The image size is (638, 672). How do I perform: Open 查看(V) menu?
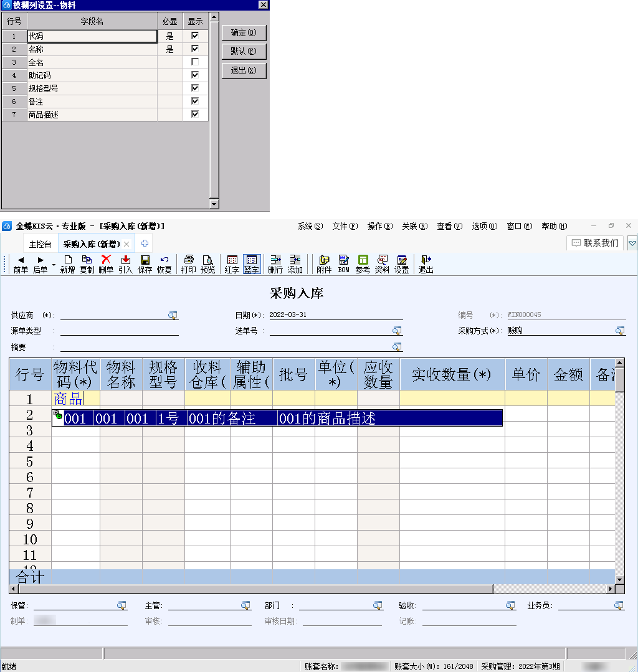click(x=449, y=226)
